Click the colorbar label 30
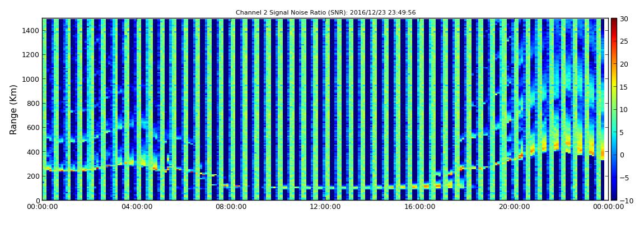The image size is (644, 228). [624, 18]
